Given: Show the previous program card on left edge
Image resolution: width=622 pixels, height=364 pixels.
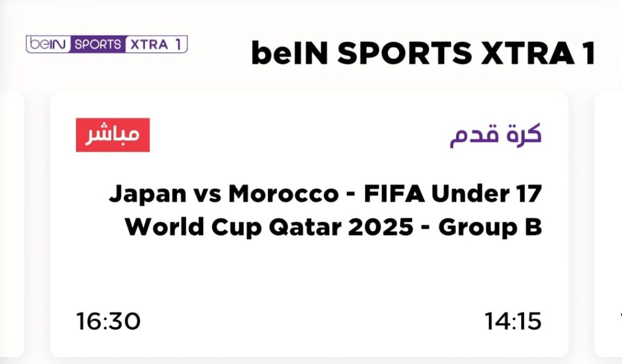Looking at the screenshot, I should coord(12,224).
